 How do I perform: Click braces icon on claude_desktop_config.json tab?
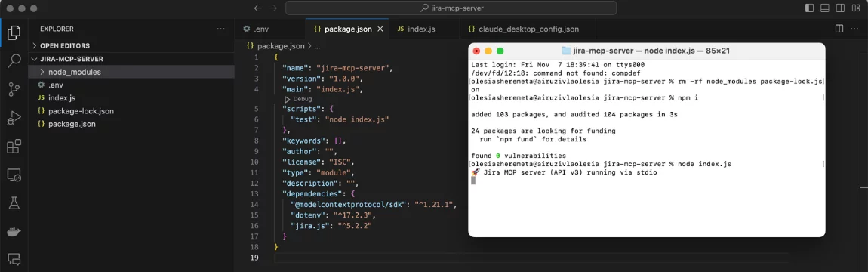tap(472, 29)
